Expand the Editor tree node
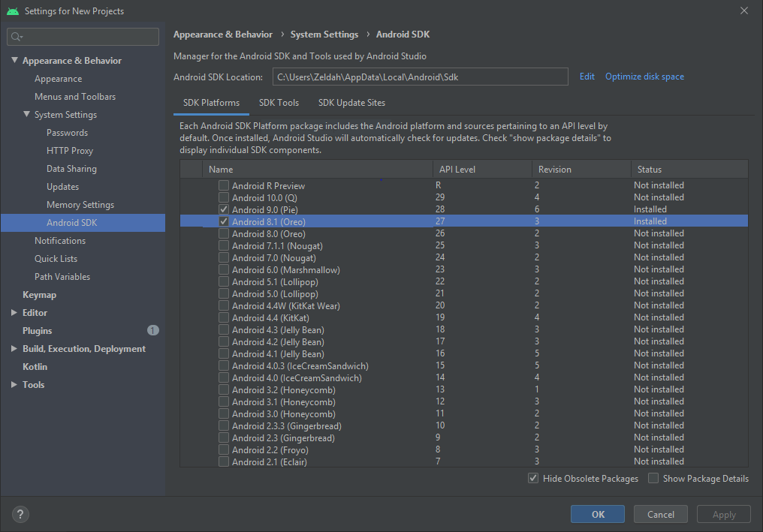The height and width of the screenshot is (532, 763). click(x=14, y=313)
